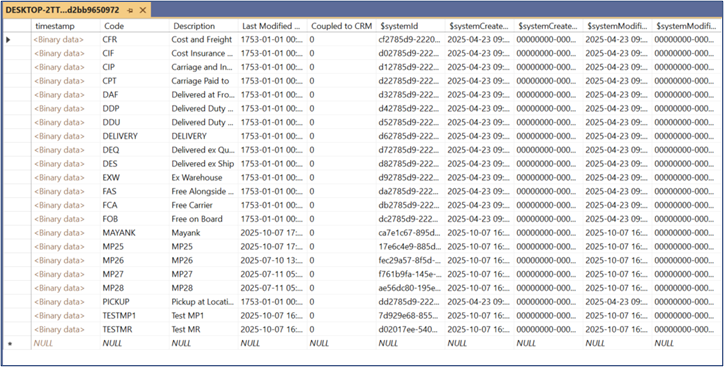
Task: Click Coupled to CRM value in FOB row
Action: (x=342, y=219)
